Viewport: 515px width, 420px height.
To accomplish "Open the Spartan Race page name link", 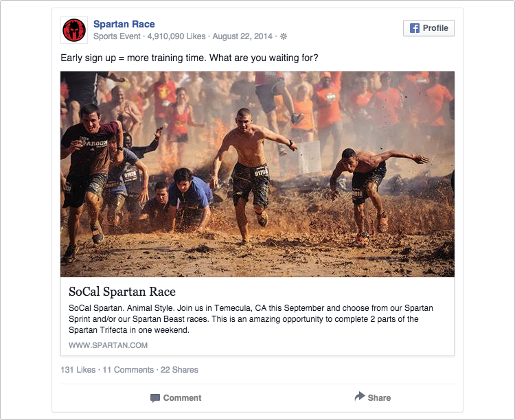I will point(124,25).
